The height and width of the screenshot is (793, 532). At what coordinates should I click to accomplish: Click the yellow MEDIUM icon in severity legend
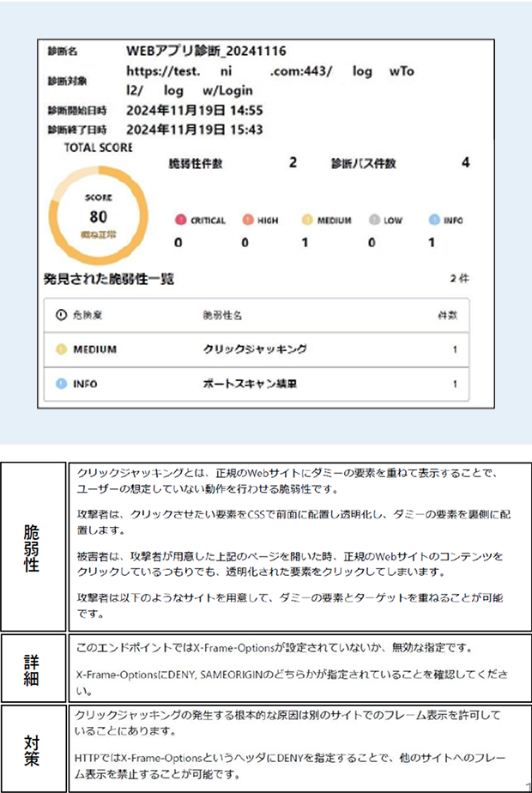click(x=306, y=221)
